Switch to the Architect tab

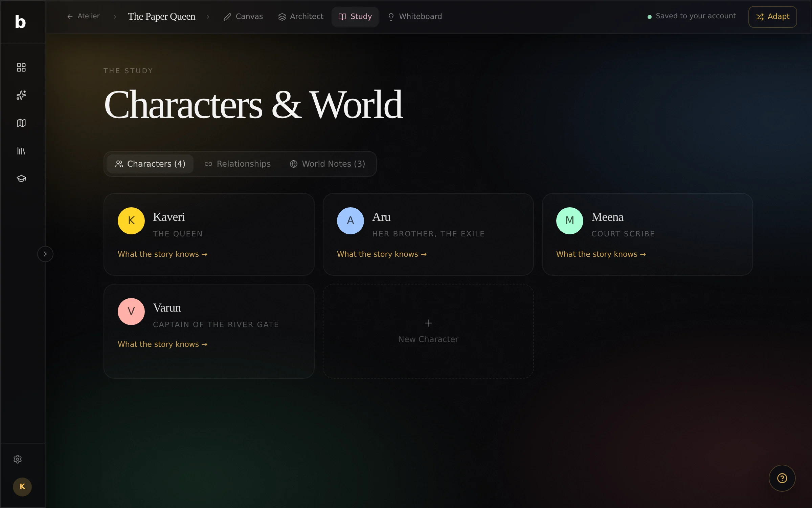(x=301, y=17)
